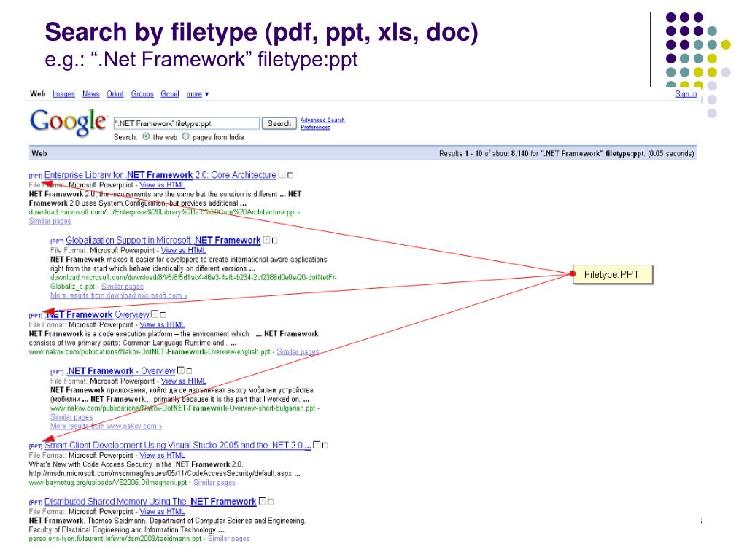Open the Orkut link in the top navigation
Viewport: 747px width, 560px height.
pos(115,94)
